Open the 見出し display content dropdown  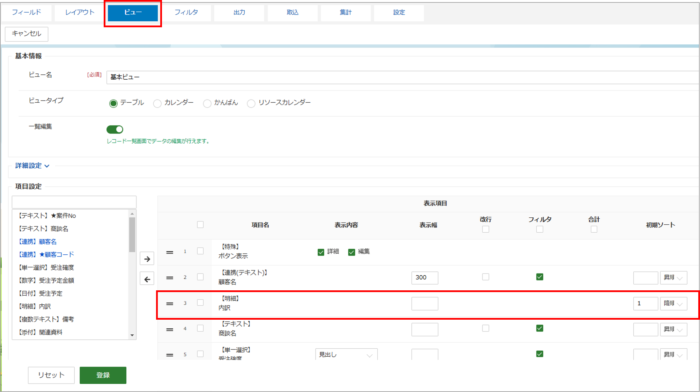click(x=346, y=354)
